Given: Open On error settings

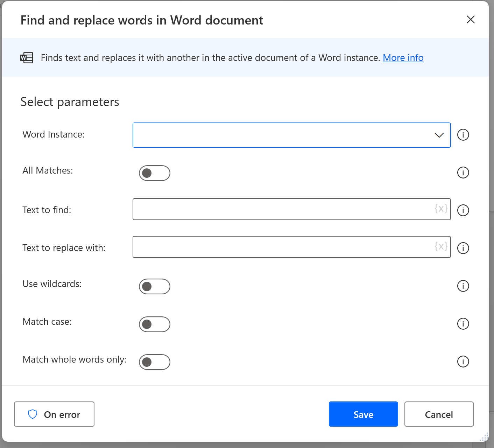Looking at the screenshot, I should click(54, 414).
